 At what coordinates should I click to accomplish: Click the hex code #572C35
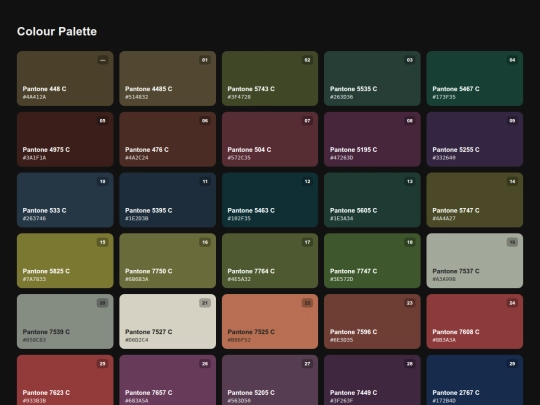pyautogui.click(x=239, y=158)
